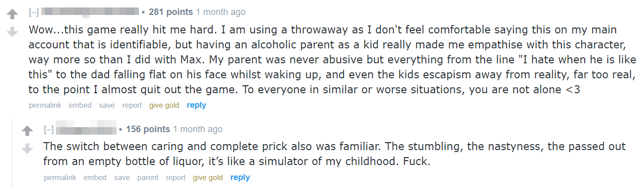This screenshot has width=644, height=188.
Task: Open the blurred username of reply author
Action: click(86, 129)
